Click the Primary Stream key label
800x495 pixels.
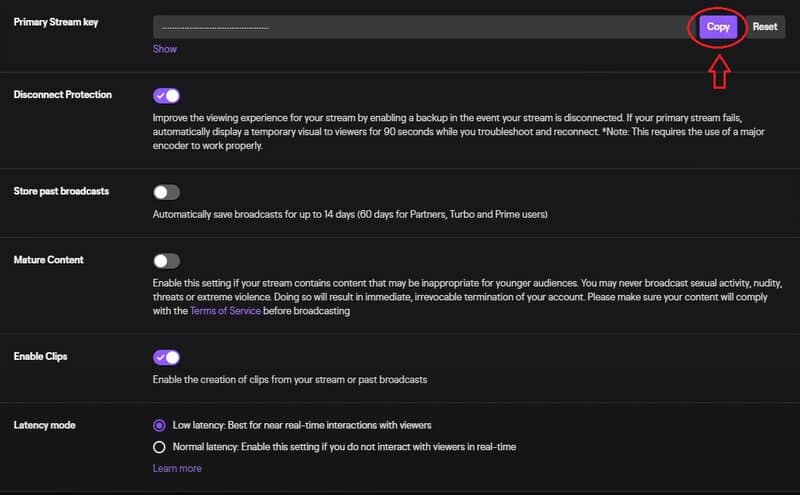56,22
